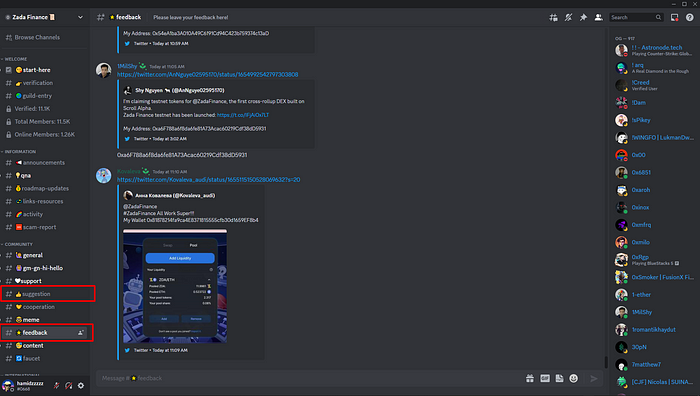700x396 pixels.
Task: Open member 0xSmoker | FusionX Fi
Action: [655, 277]
